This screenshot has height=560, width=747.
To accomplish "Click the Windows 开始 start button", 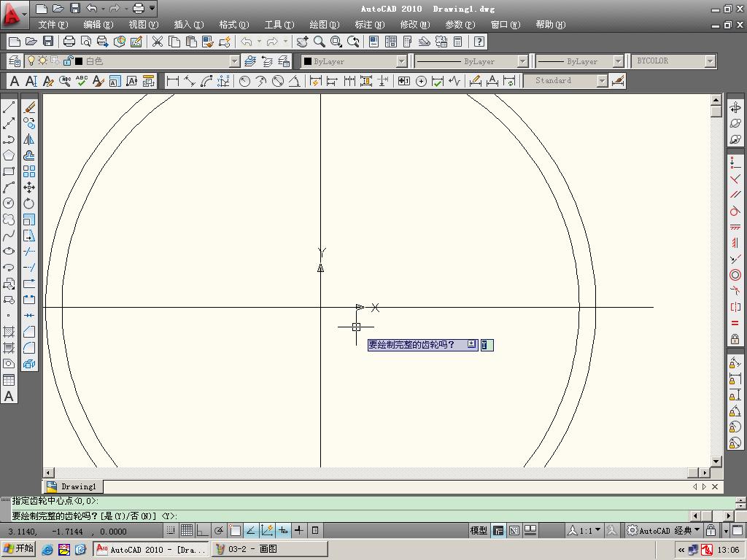I will pyautogui.click(x=18, y=549).
